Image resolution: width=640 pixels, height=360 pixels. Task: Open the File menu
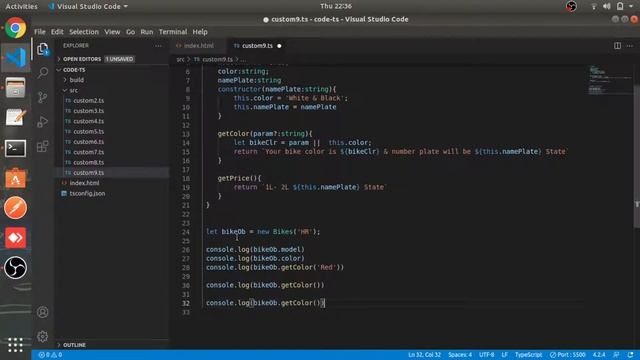coord(40,32)
